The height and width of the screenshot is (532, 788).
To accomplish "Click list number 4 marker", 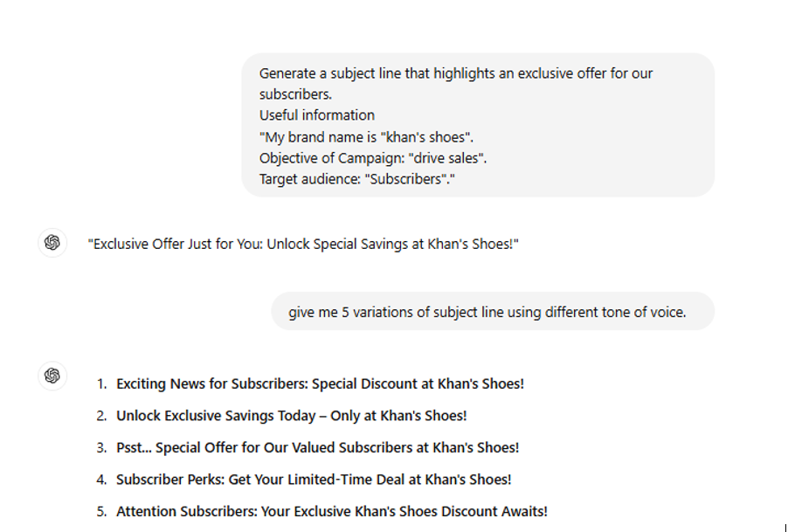I will pos(101,480).
